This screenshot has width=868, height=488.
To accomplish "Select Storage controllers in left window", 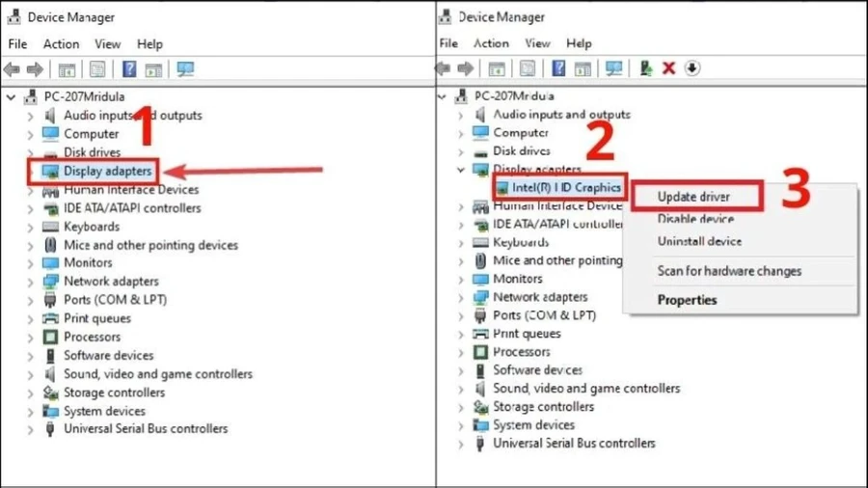I will click(114, 393).
